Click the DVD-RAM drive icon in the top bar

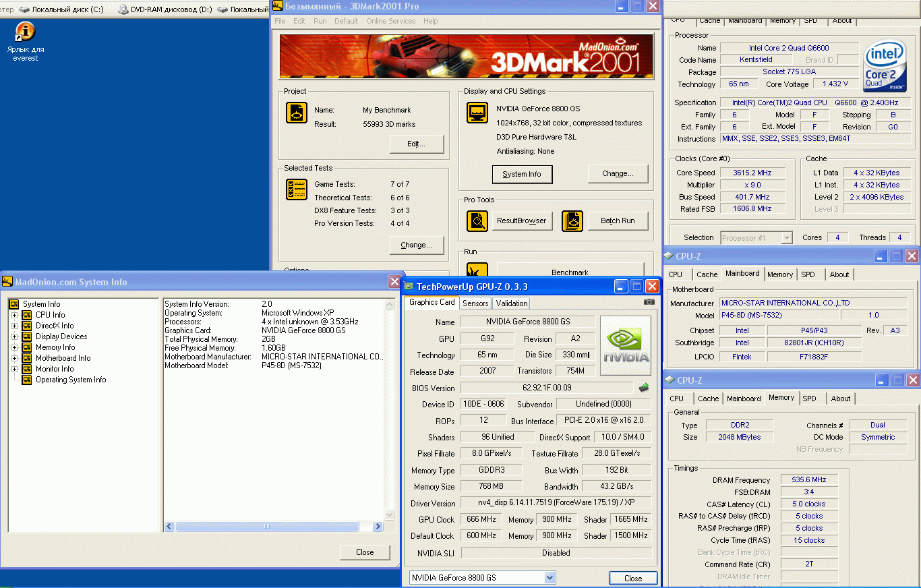tap(123, 9)
